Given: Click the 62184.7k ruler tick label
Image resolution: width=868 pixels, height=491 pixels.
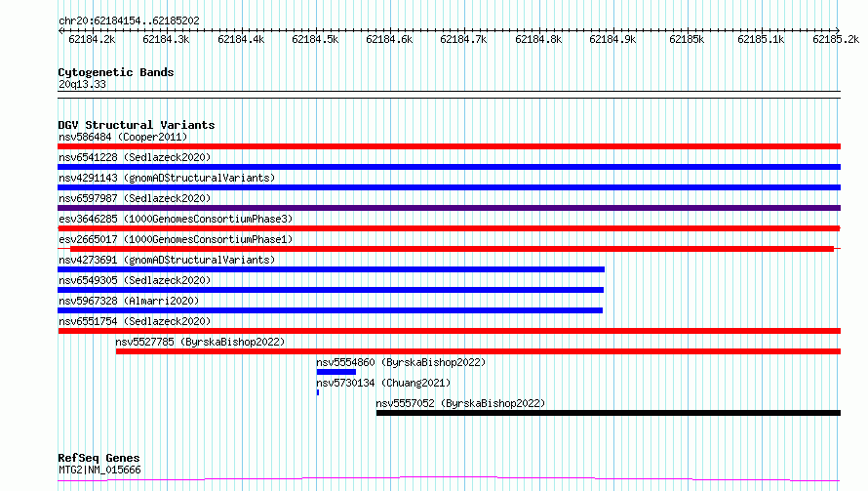Looking at the screenshot, I should (463, 39).
